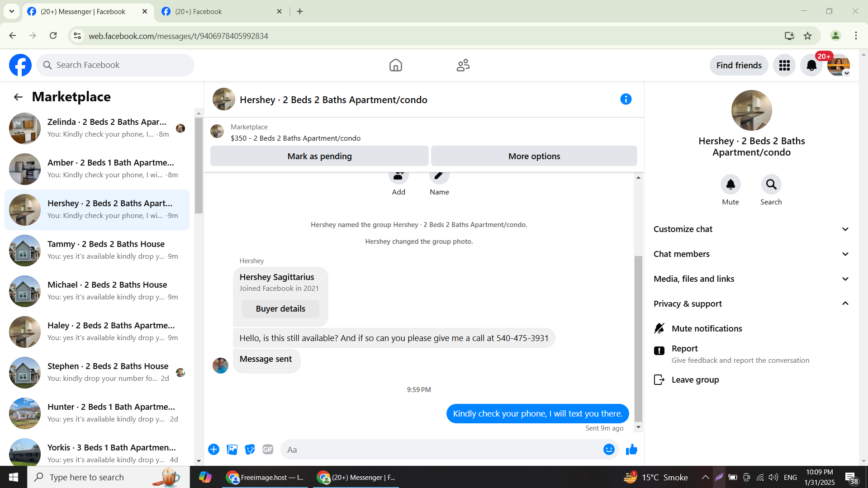Open Haley 2 Beds 2 Baths conversation
The image size is (868, 488).
pos(97,332)
